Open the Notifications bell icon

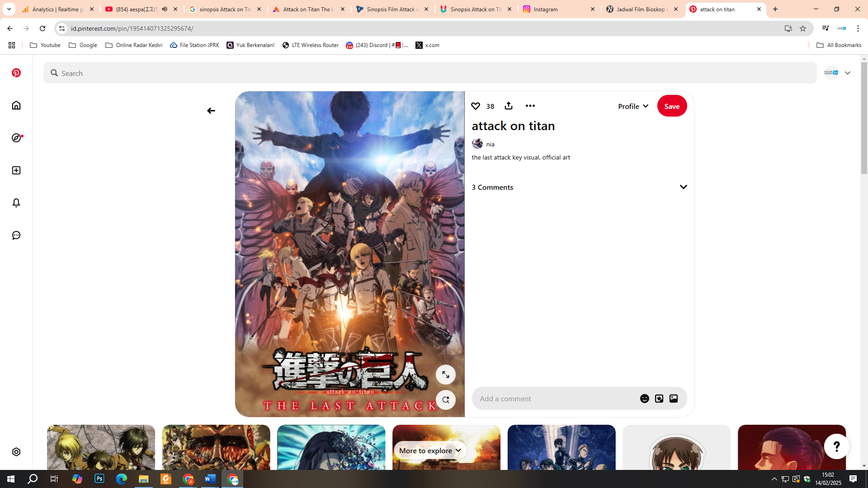(16, 203)
